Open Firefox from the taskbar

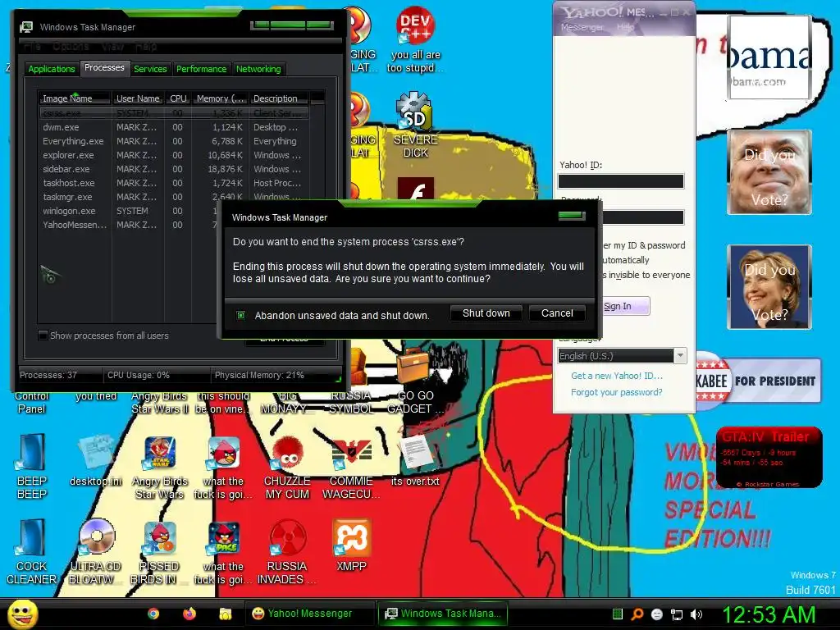click(x=189, y=614)
